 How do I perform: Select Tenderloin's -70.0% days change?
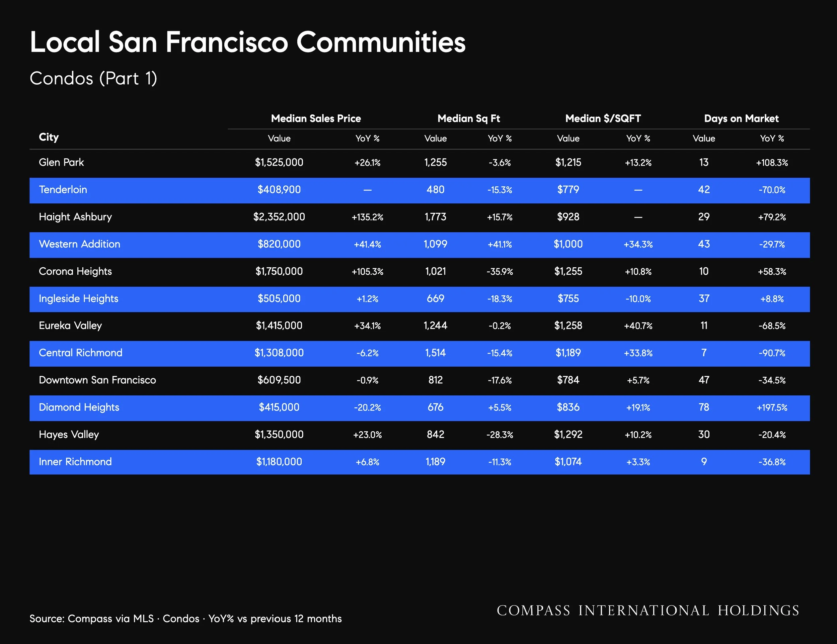coord(772,190)
